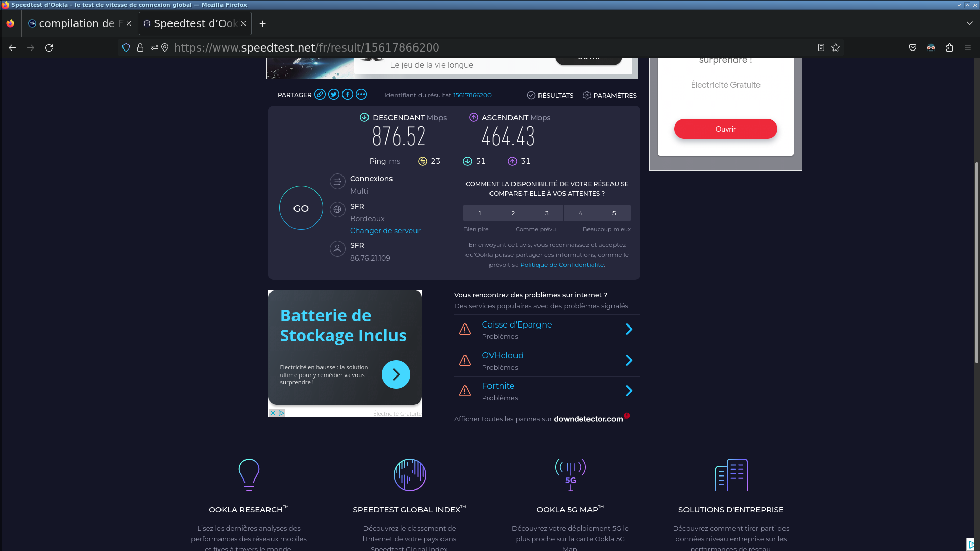This screenshot has height=551, width=980.
Task: Open Firefox application hamburger menu
Action: [x=968, y=47]
